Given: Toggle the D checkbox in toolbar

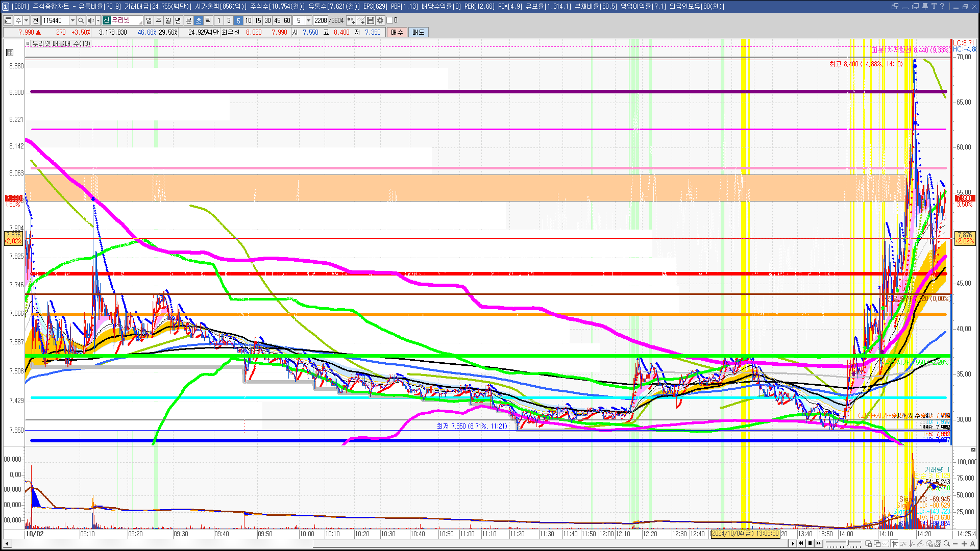Looking at the screenshot, I should (389, 20).
